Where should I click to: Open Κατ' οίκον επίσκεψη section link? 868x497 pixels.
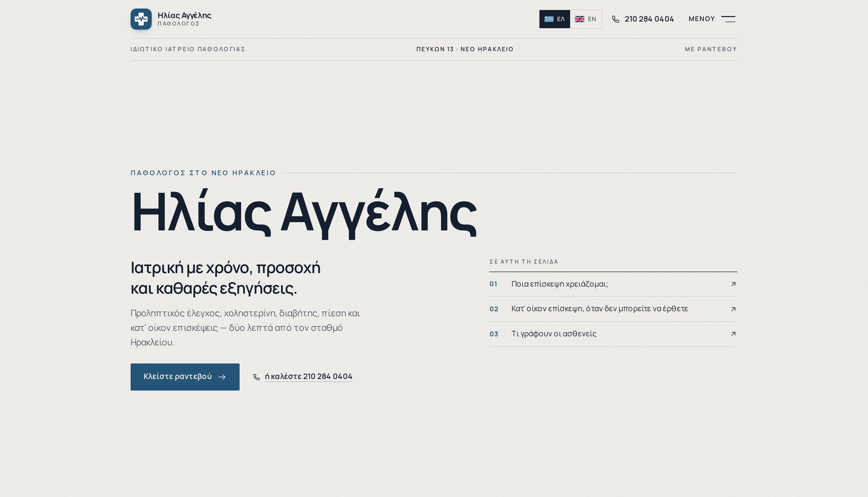click(x=613, y=309)
